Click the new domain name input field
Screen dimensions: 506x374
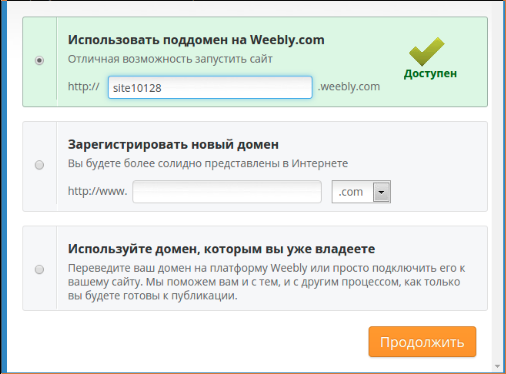[x=227, y=192]
